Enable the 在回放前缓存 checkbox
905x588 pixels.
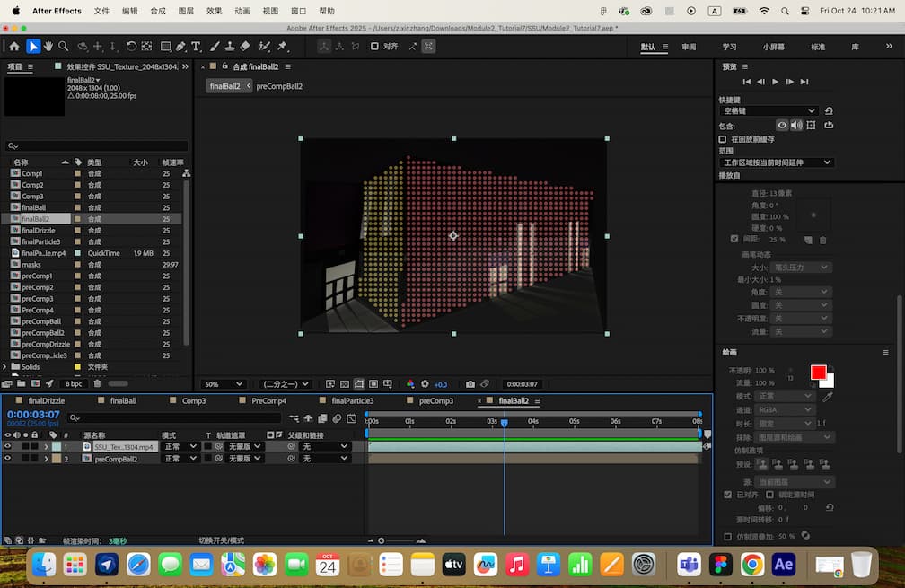click(x=722, y=139)
